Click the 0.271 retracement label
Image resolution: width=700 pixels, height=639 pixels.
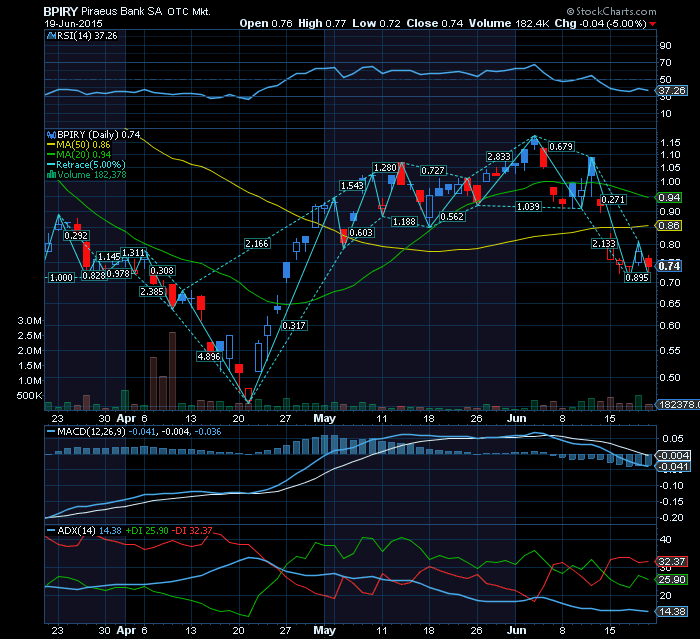[613, 199]
